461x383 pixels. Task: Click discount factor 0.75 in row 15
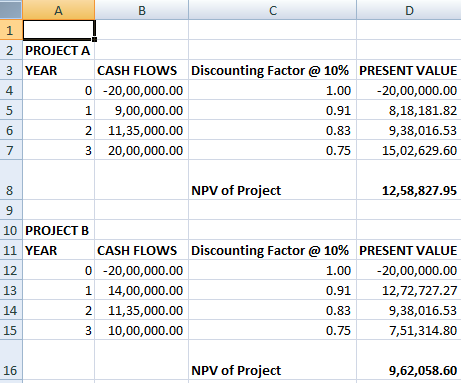[272, 330]
